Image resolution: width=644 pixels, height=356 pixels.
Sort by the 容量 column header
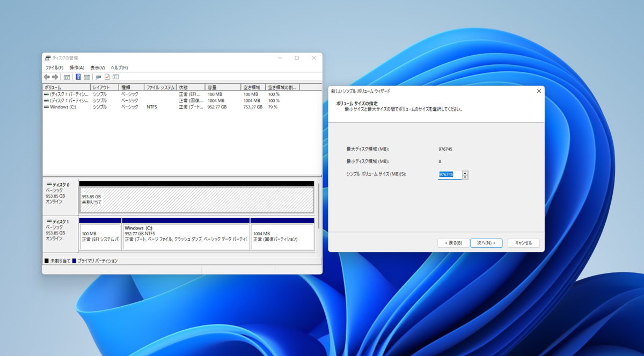(223, 87)
